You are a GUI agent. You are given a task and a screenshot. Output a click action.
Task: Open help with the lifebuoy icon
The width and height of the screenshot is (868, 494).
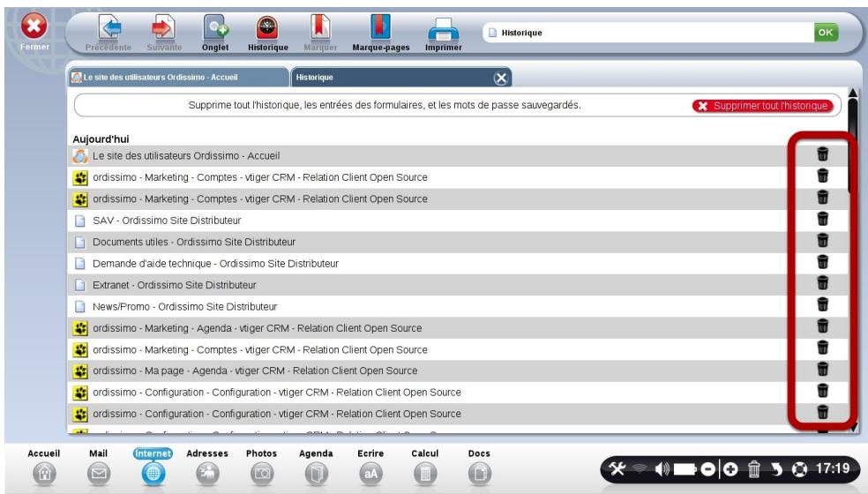coord(799,469)
